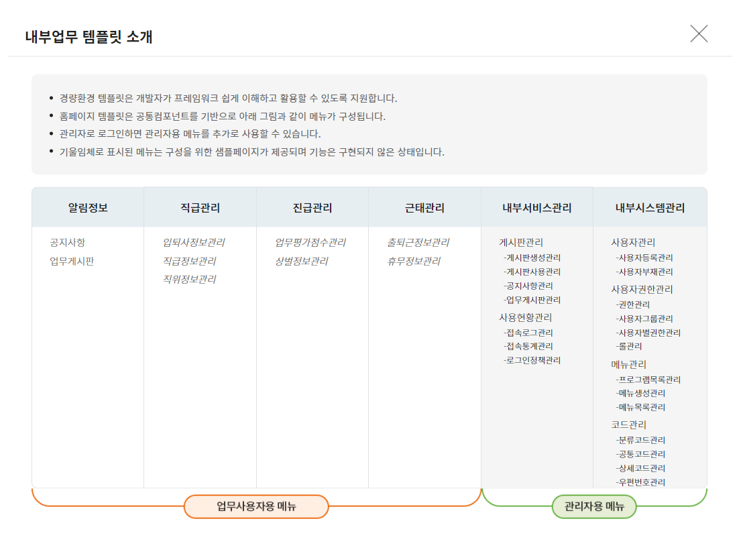Select 입퇴사정보관리 under 직급관리

(193, 242)
